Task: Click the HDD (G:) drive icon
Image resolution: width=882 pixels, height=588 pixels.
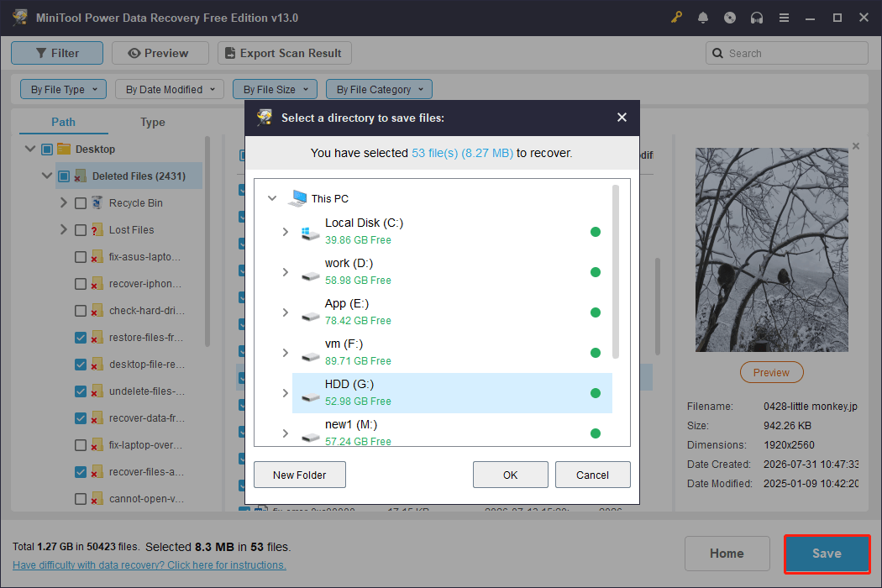Action: pos(310,397)
